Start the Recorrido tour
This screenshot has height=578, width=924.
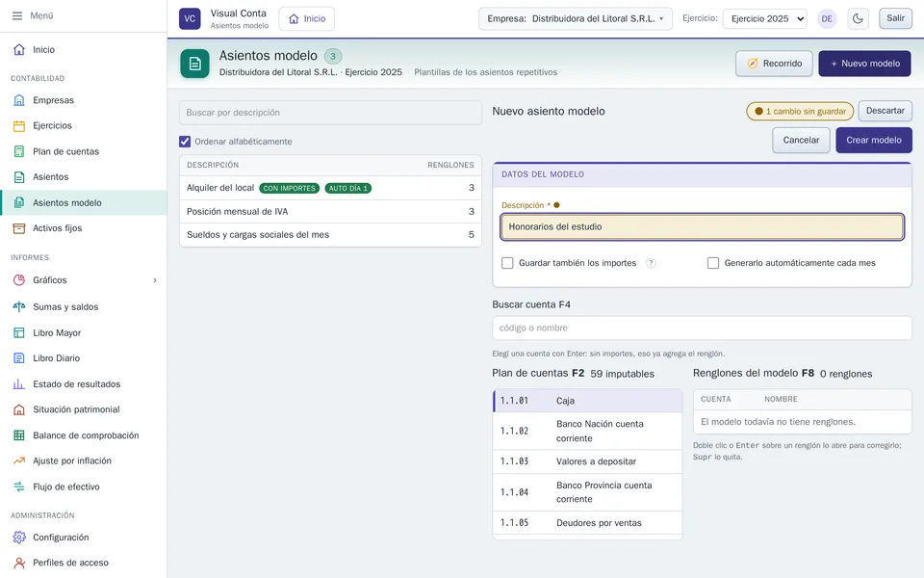coord(774,64)
